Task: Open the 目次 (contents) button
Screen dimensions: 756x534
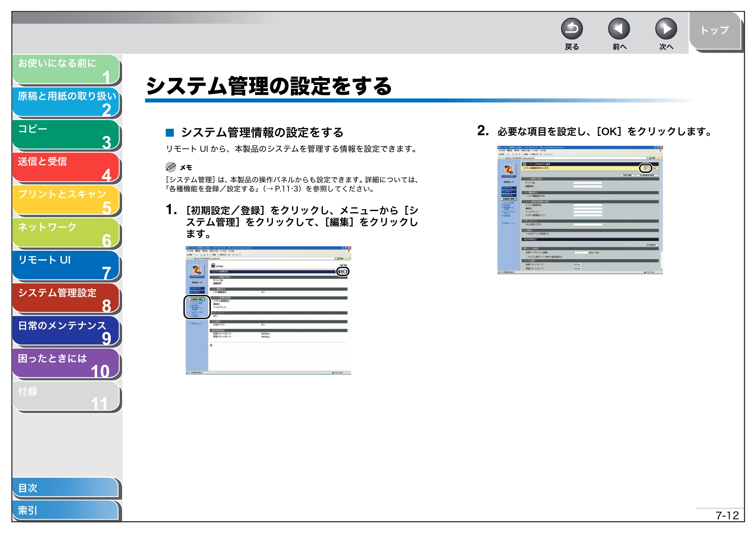Action: [65, 488]
